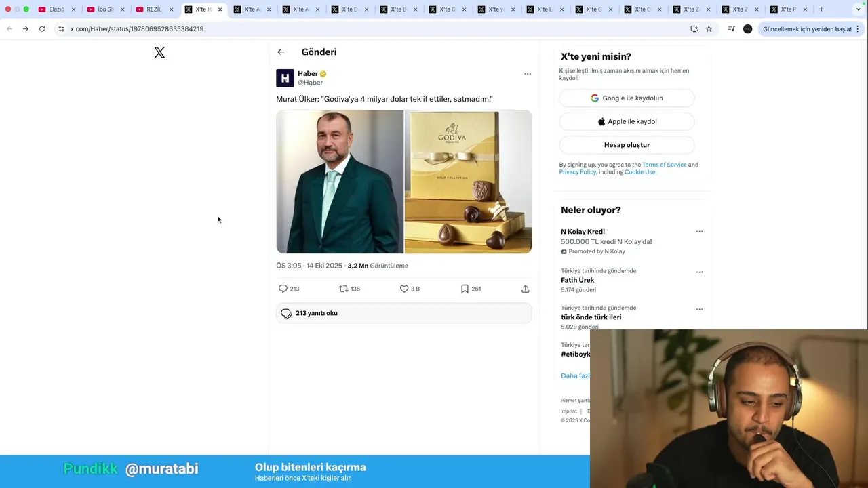Screen dimensions: 868x488
Task: Click the install app icon in address bar
Action: point(694,29)
